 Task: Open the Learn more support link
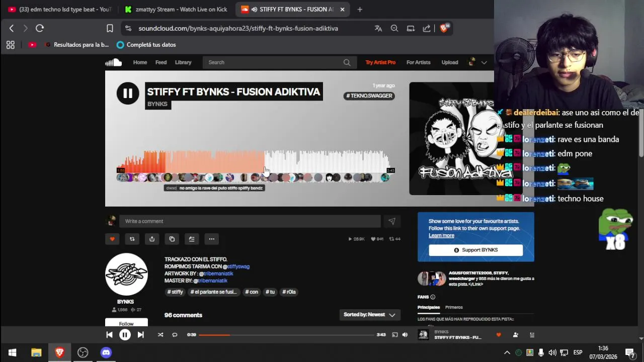tap(441, 235)
